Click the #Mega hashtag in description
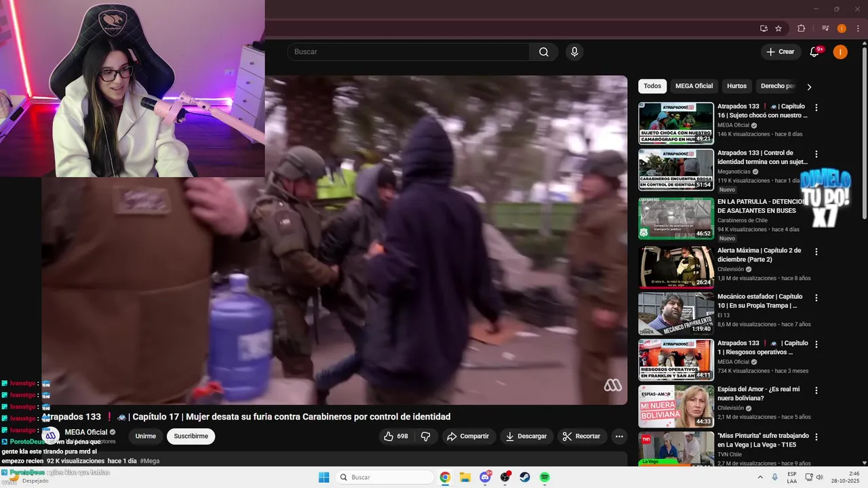 click(x=150, y=461)
